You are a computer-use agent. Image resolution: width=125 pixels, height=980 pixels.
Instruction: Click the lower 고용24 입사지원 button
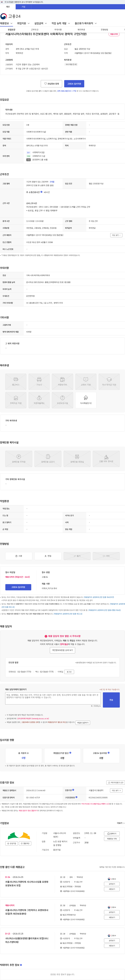pos(18,587)
